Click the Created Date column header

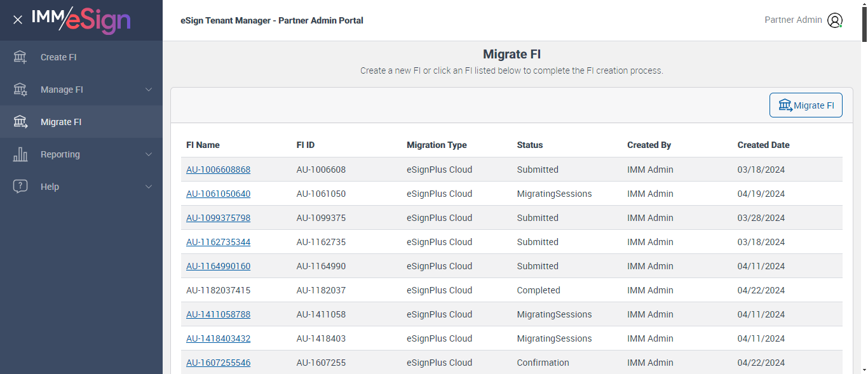[763, 145]
